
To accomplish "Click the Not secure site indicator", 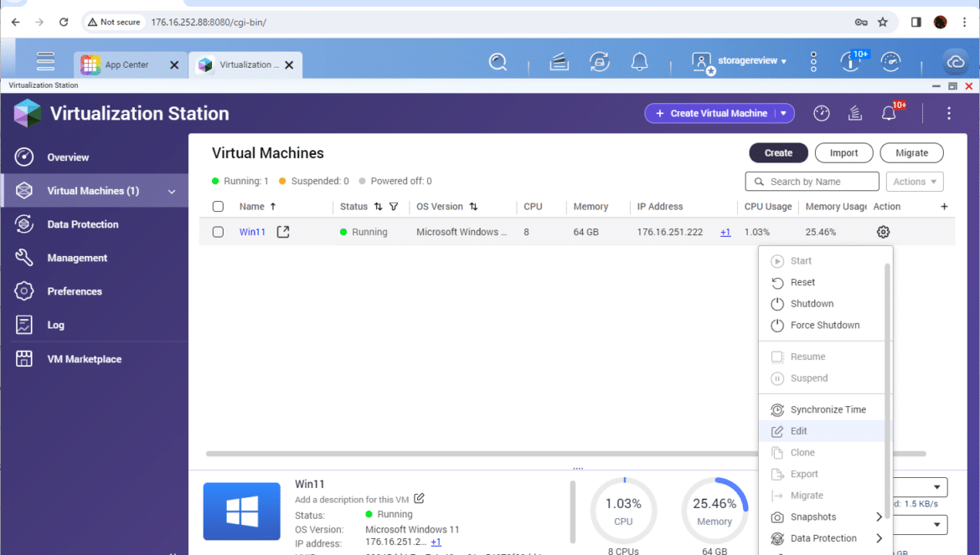I will coord(115,22).
